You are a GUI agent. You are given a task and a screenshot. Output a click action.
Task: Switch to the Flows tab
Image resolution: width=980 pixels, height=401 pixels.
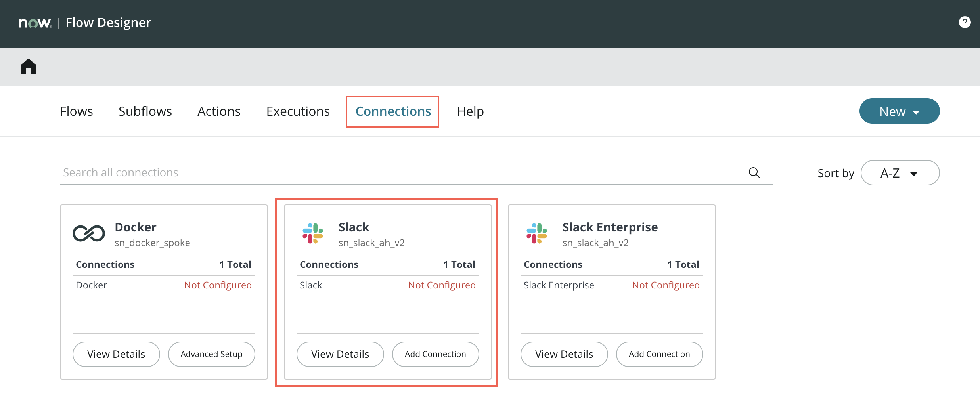pos(77,111)
